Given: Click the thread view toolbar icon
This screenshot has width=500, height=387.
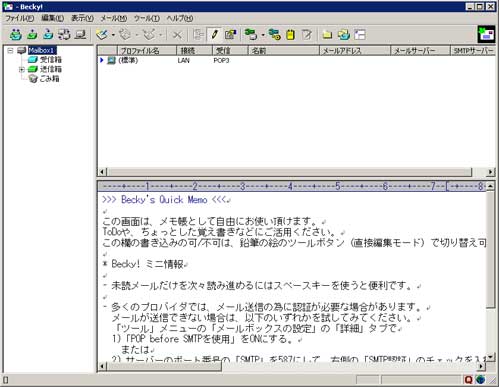Looking at the screenshot, I should coord(199,35).
